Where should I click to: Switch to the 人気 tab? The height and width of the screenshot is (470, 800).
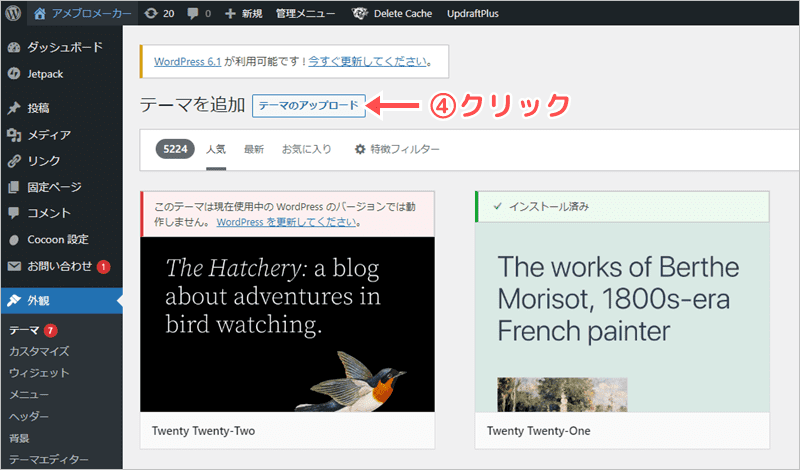coord(216,149)
